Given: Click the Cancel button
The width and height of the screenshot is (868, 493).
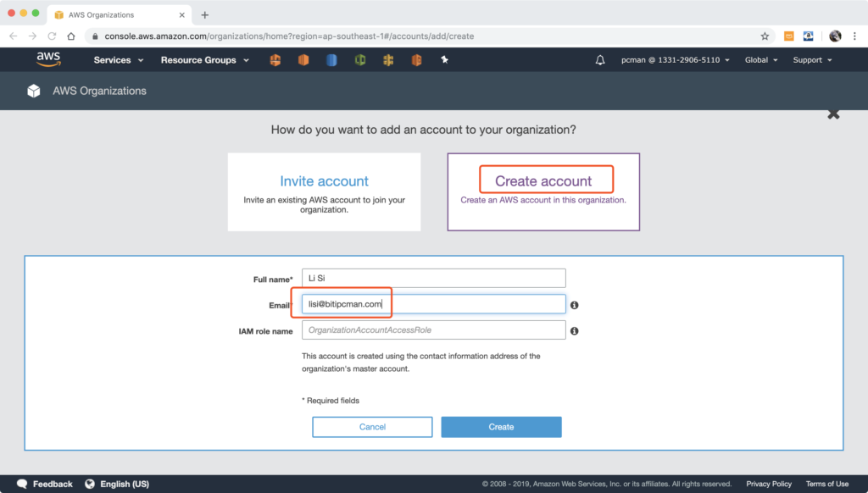Looking at the screenshot, I should click(372, 427).
